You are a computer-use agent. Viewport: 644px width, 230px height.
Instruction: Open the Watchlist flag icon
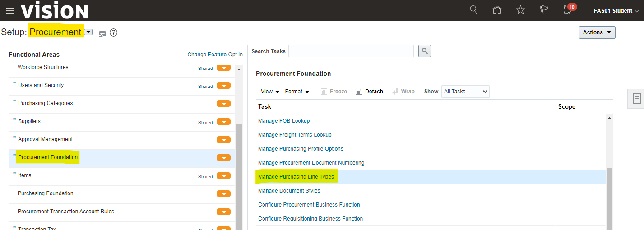pos(544,10)
